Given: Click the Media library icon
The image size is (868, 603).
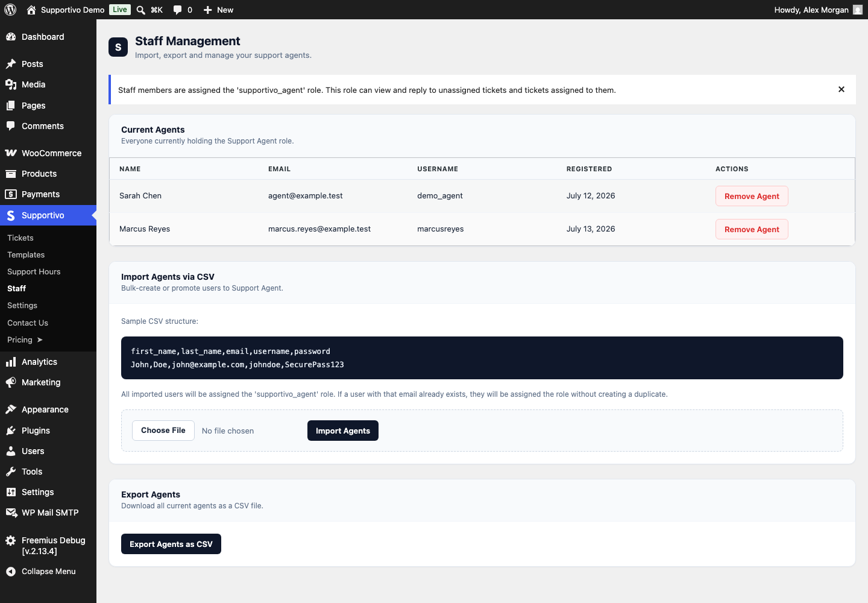Looking at the screenshot, I should (11, 84).
